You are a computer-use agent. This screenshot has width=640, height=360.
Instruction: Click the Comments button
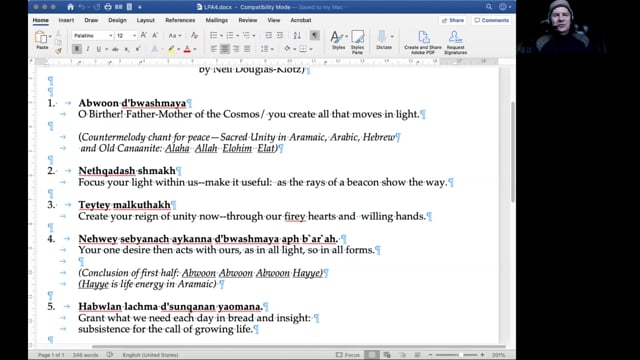click(491, 20)
